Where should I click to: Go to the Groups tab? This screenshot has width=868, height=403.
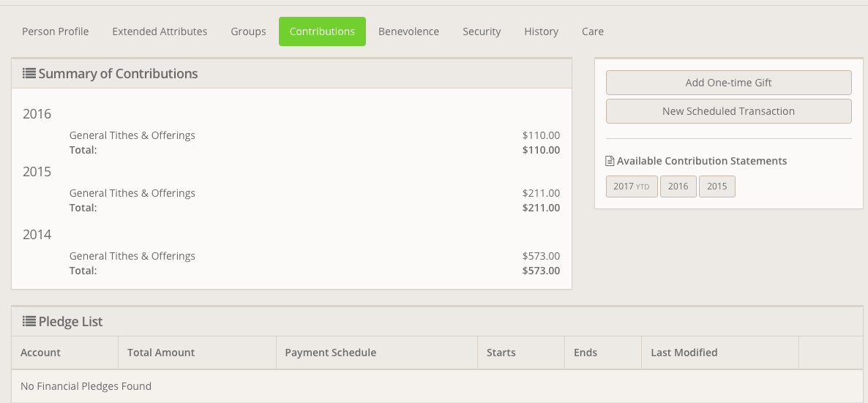pos(248,31)
